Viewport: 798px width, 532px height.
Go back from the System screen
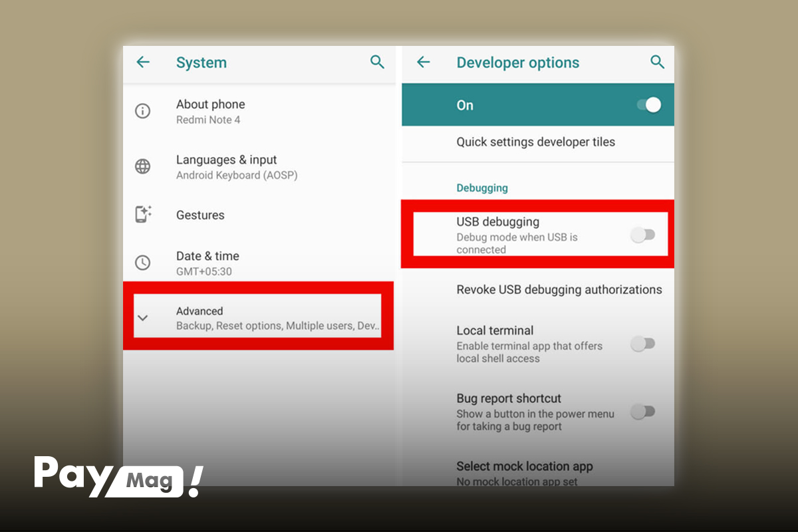click(x=143, y=63)
